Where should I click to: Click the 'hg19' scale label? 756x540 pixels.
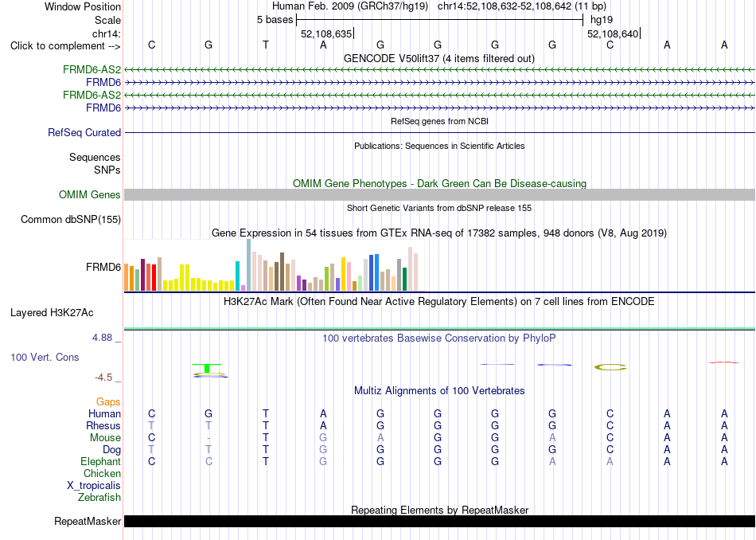(602, 20)
